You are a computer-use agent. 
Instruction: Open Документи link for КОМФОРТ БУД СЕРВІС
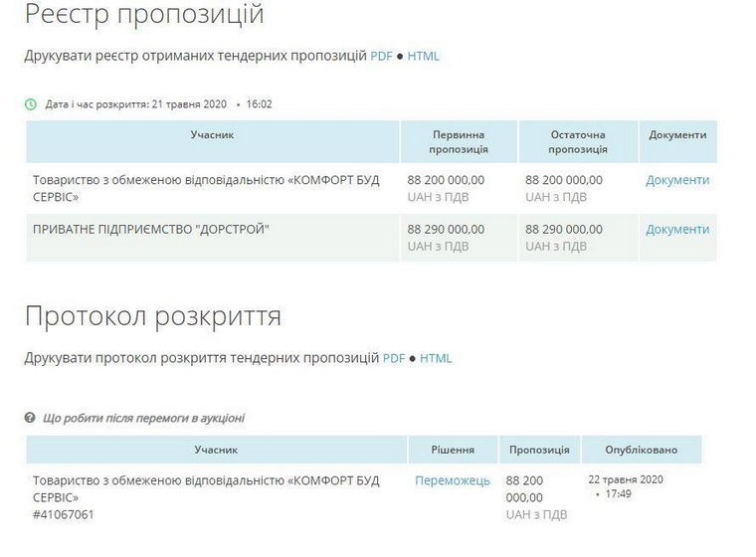coord(677,180)
